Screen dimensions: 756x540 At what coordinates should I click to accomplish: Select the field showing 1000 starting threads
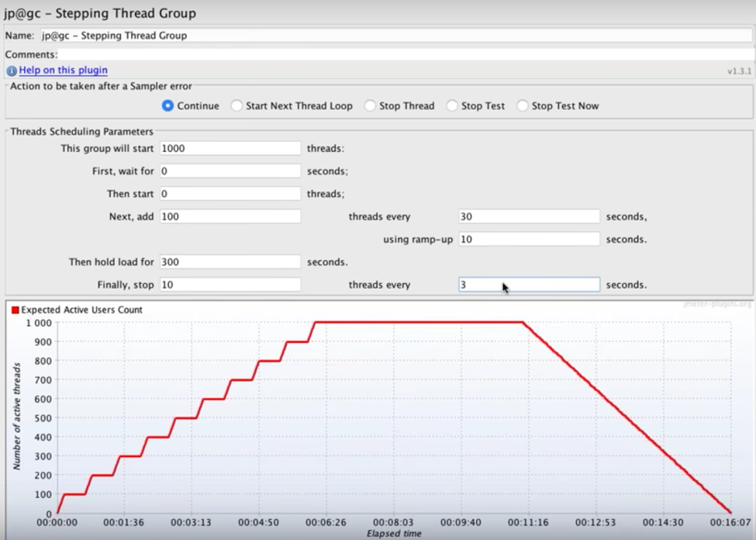(229, 147)
